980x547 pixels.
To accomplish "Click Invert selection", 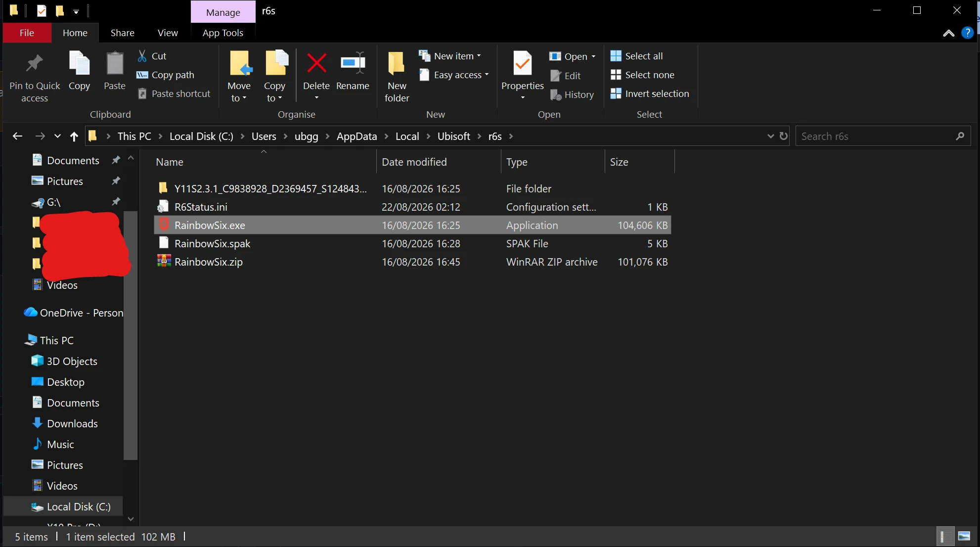I will [650, 93].
